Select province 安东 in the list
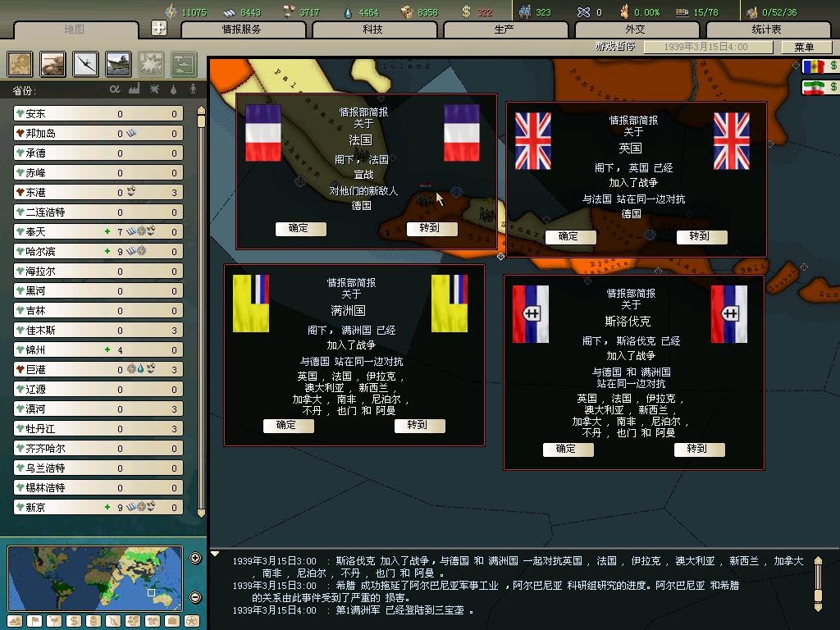 click(98, 113)
